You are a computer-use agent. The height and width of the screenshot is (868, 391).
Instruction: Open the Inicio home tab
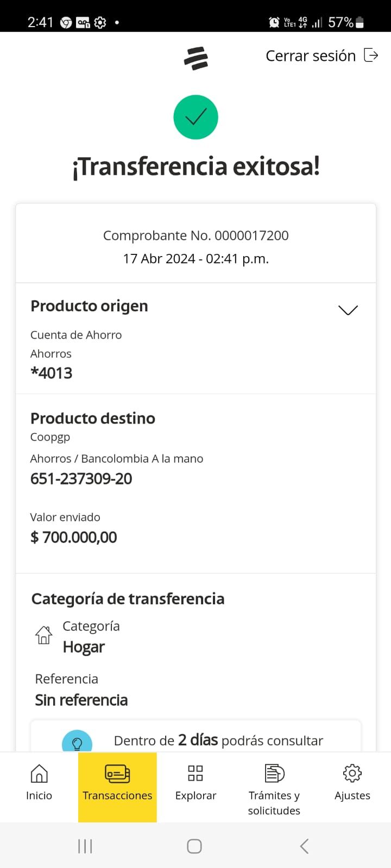coord(39,782)
